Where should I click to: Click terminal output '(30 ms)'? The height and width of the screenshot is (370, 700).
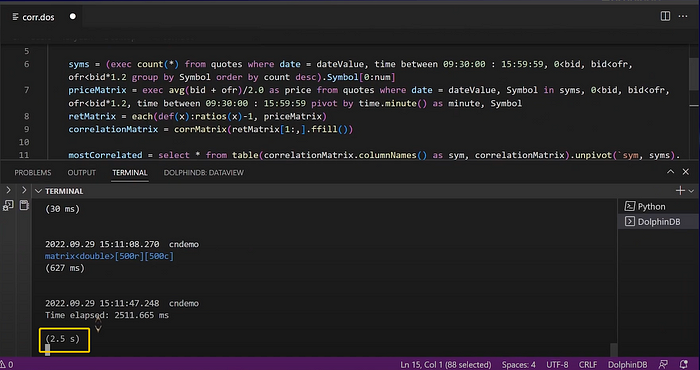[x=62, y=209]
